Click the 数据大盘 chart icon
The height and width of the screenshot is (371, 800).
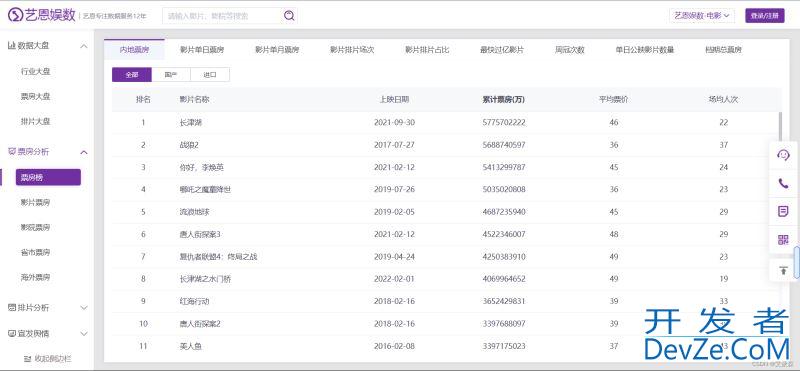point(11,46)
